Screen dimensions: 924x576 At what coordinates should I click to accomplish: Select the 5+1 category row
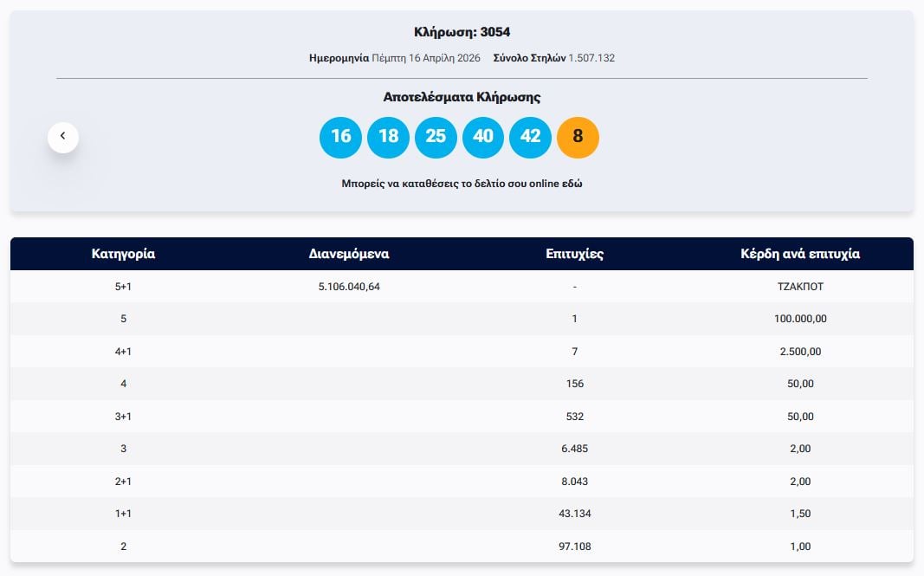pyautogui.click(x=123, y=286)
